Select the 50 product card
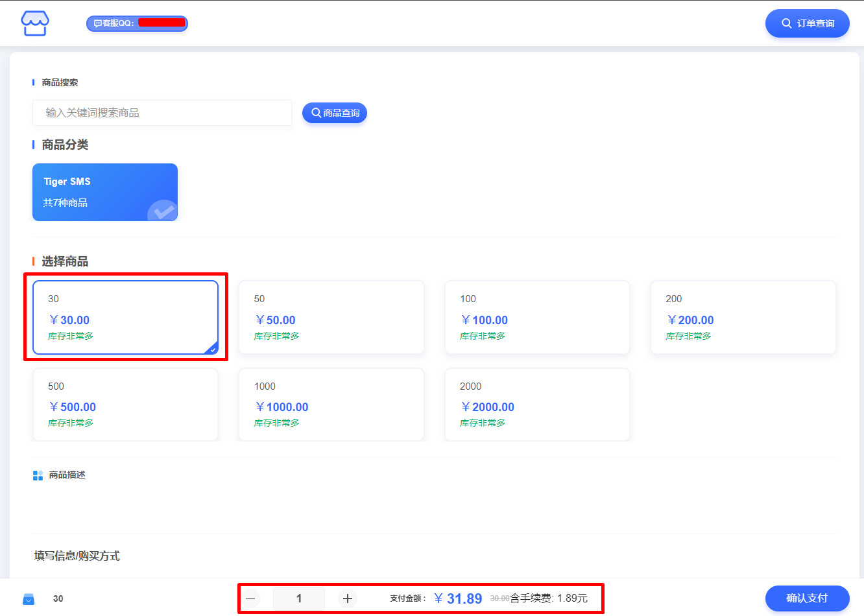This screenshot has width=864, height=616. point(331,317)
